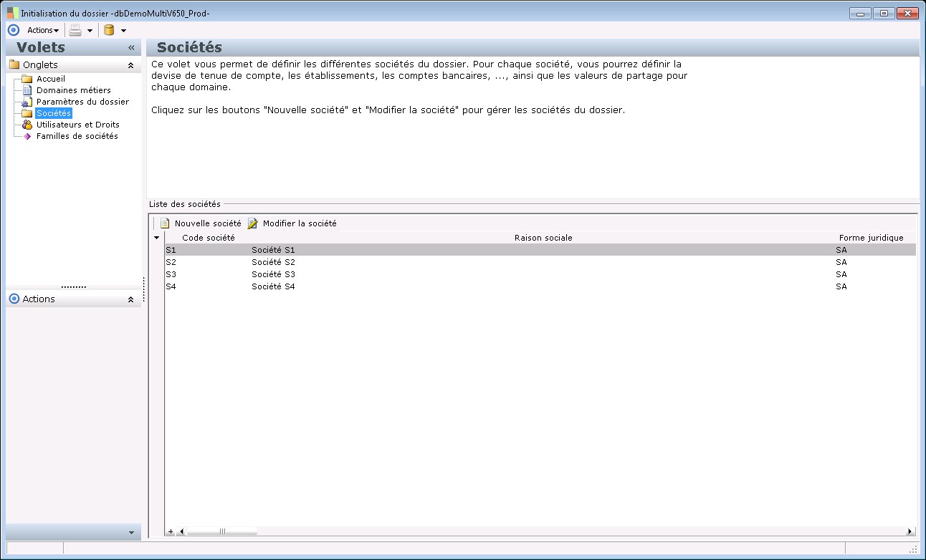Viewport: 926px width, 560px height.
Task: Click the Société S1 cell
Action: (273, 250)
